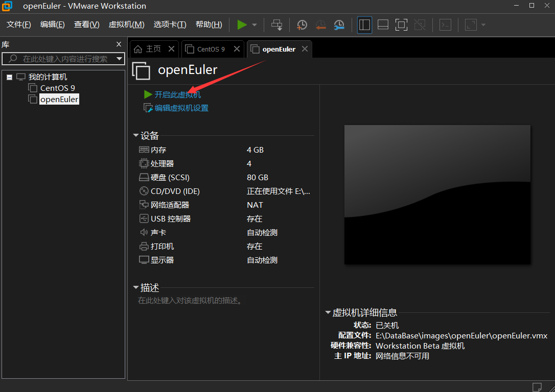Screen dimensions: 555x392
Task: Click the 已关机 status text
Action: point(387,326)
